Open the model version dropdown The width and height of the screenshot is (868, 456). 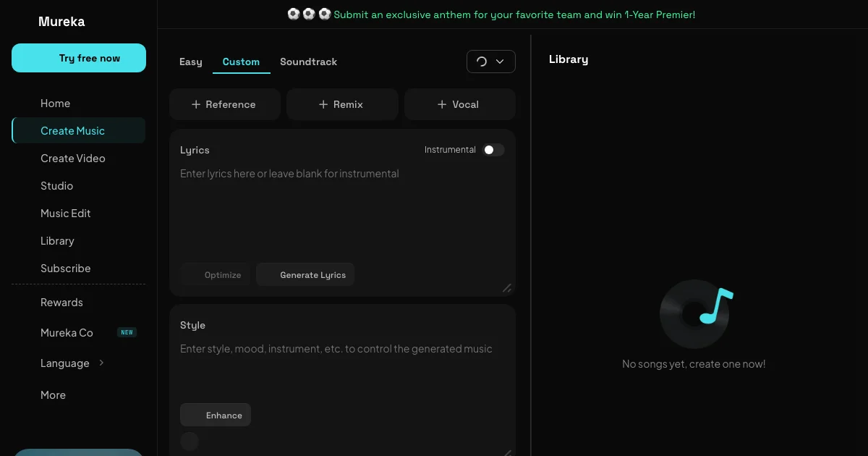[x=491, y=62]
